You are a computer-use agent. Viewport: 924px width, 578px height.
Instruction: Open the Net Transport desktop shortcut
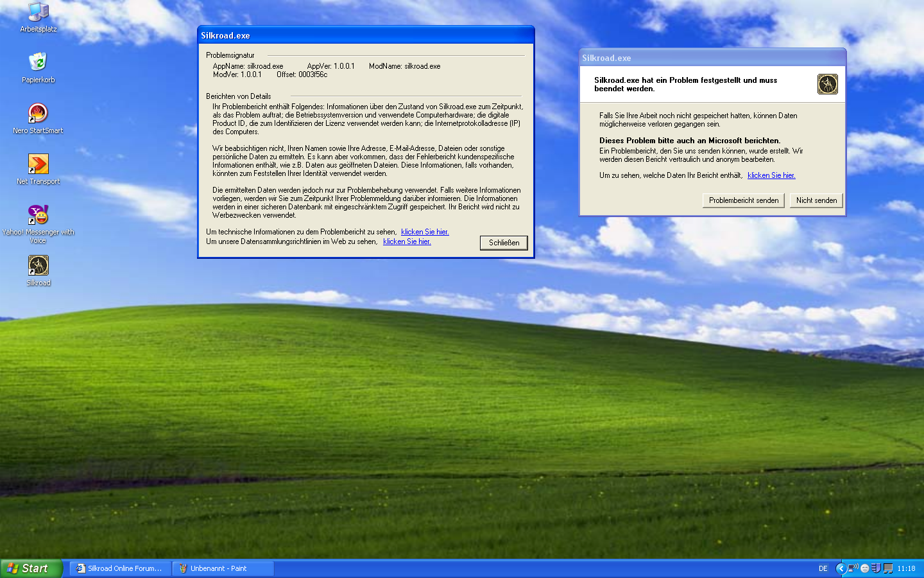38,164
